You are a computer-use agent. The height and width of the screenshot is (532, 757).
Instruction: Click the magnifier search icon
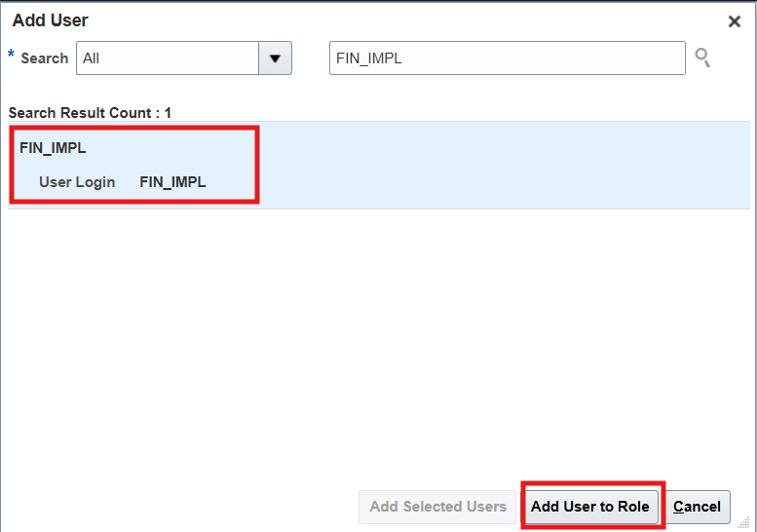point(701,58)
